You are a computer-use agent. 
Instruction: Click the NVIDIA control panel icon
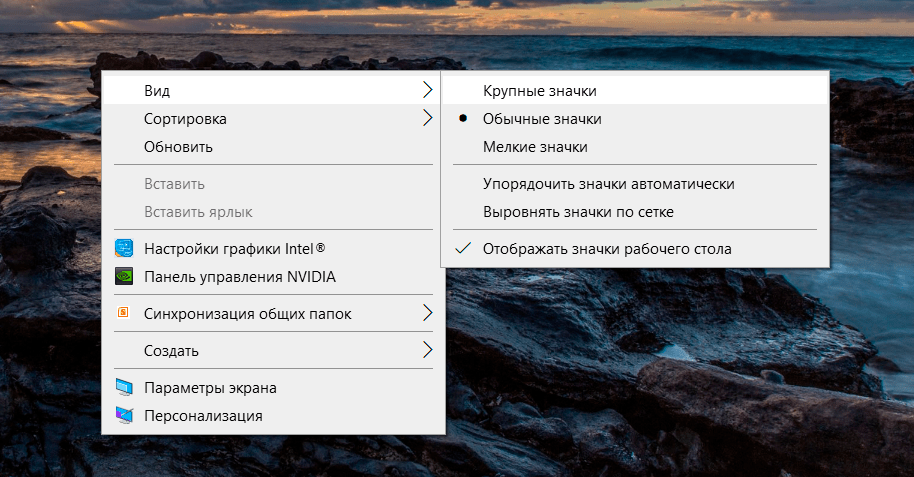tap(124, 276)
